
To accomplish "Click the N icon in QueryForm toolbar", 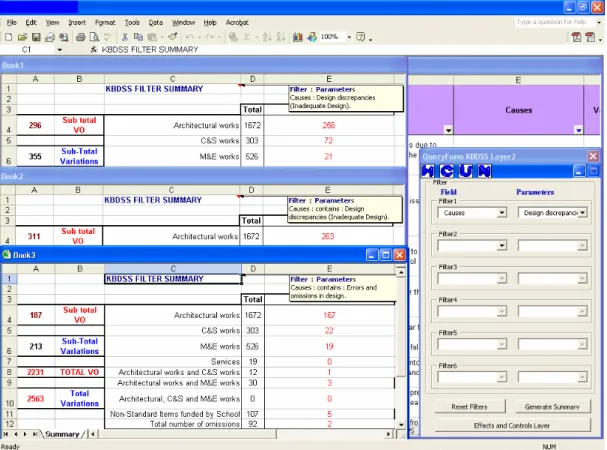I will click(x=485, y=171).
